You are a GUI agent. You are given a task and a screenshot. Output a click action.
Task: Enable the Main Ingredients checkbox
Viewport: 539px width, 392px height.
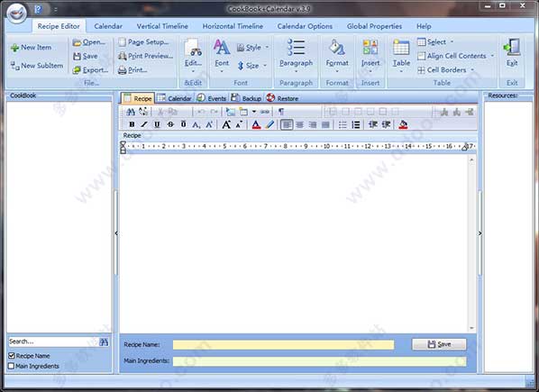point(12,366)
